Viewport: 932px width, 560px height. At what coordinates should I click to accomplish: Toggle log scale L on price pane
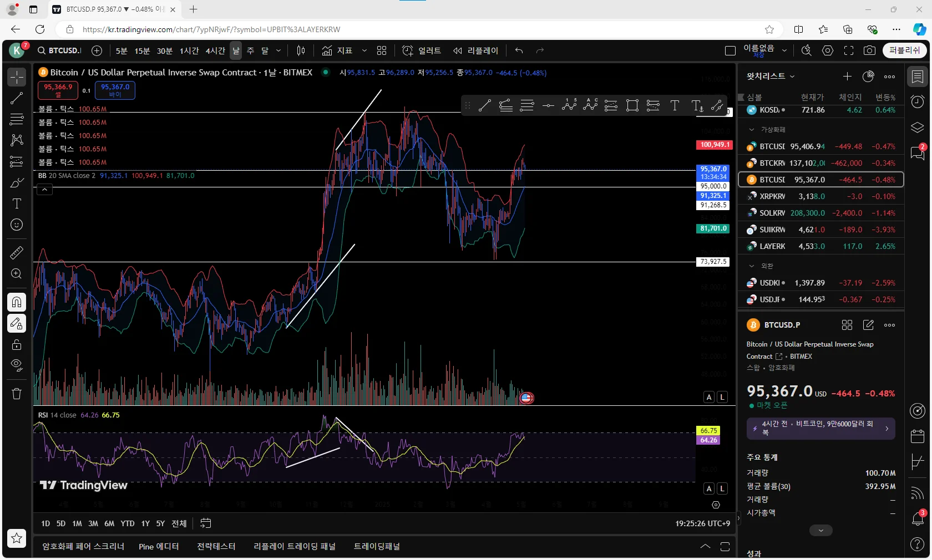[x=722, y=397]
